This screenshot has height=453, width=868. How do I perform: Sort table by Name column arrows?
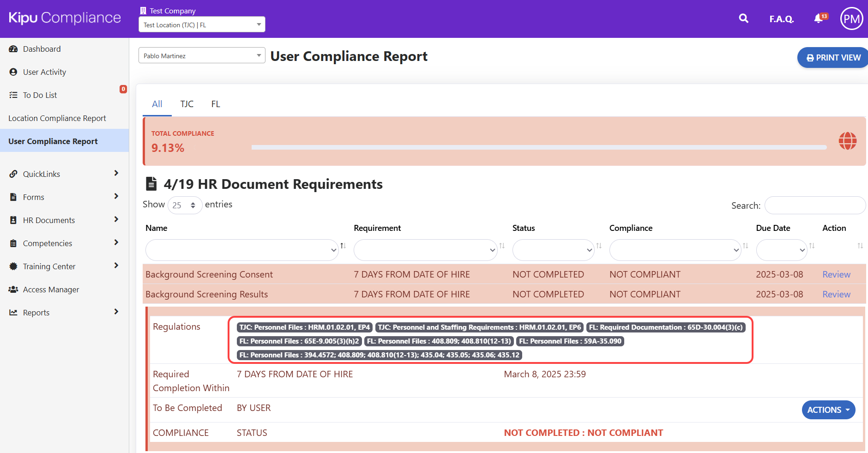click(343, 246)
